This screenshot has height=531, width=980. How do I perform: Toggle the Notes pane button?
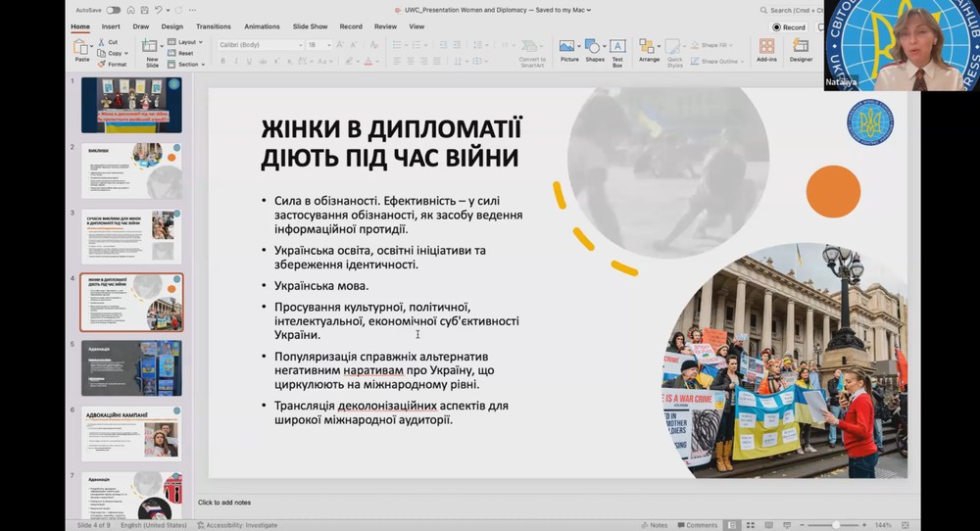click(x=654, y=525)
